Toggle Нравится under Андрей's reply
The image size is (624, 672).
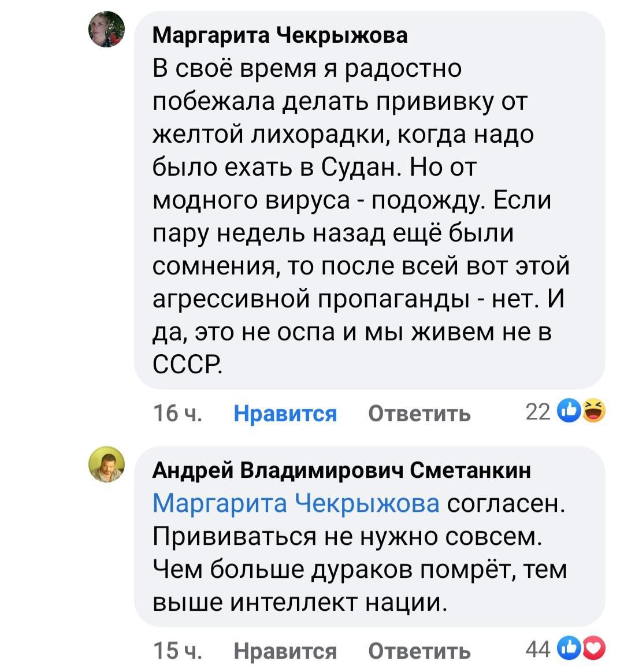coord(285,651)
